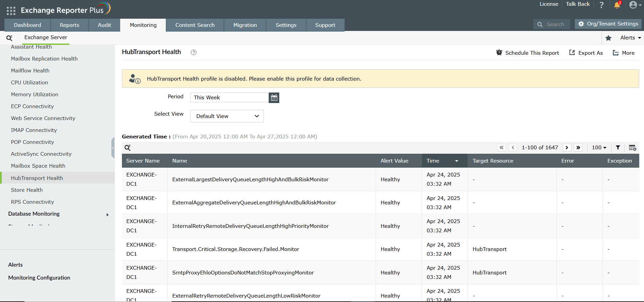Open the Period calendar picker
Viewport: 644px width, 302px height.
click(274, 98)
